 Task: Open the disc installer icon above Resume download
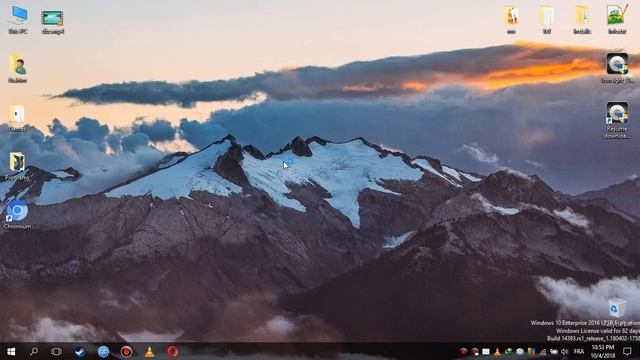click(x=617, y=68)
